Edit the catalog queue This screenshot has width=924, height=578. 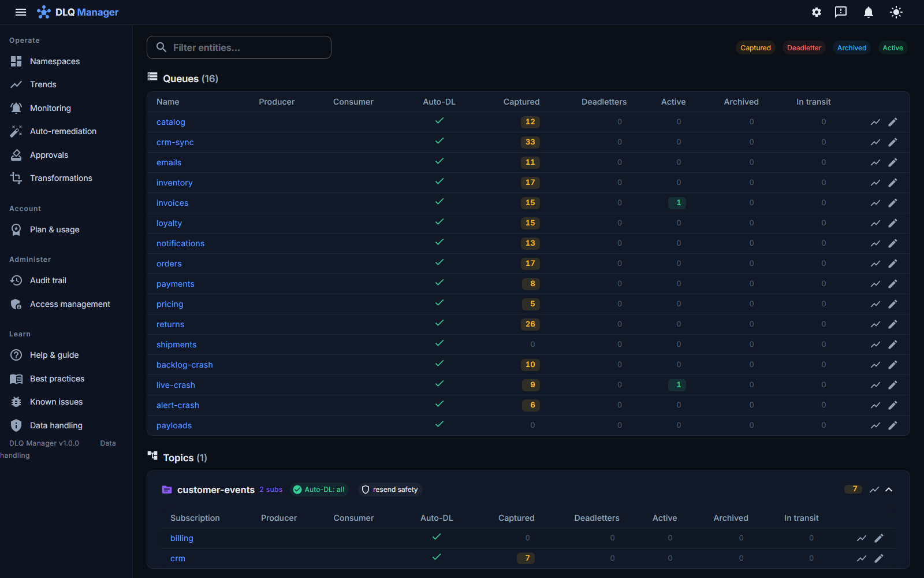point(893,122)
